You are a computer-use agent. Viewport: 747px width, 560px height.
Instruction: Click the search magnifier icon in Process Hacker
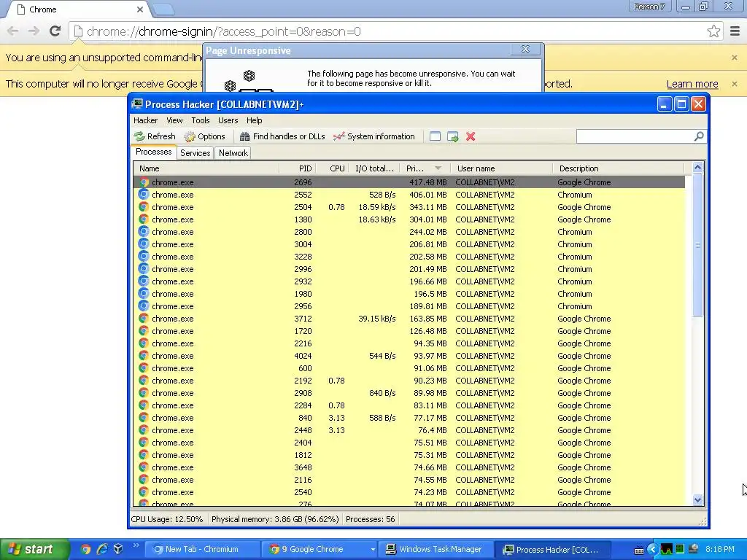(699, 136)
